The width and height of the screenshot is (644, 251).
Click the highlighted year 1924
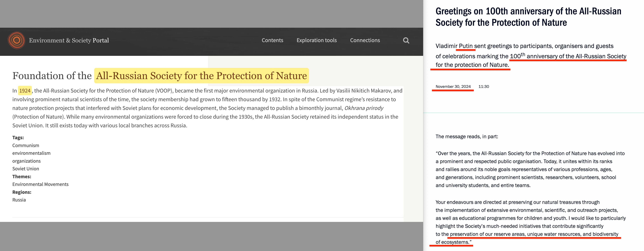[25, 91]
